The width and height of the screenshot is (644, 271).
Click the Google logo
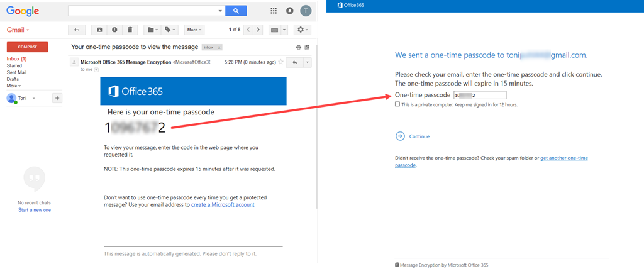(x=23, y=11)
